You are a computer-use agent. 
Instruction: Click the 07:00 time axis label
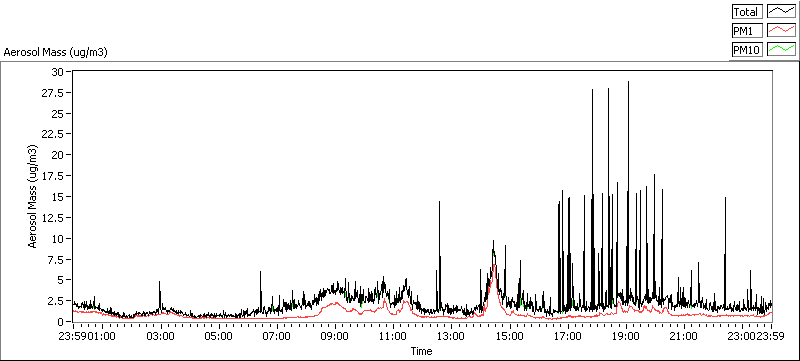278,337
